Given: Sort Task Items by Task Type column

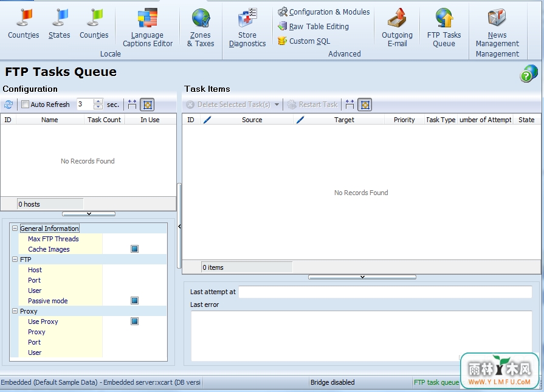Looking at the screenshot, I should pos(441,120).
